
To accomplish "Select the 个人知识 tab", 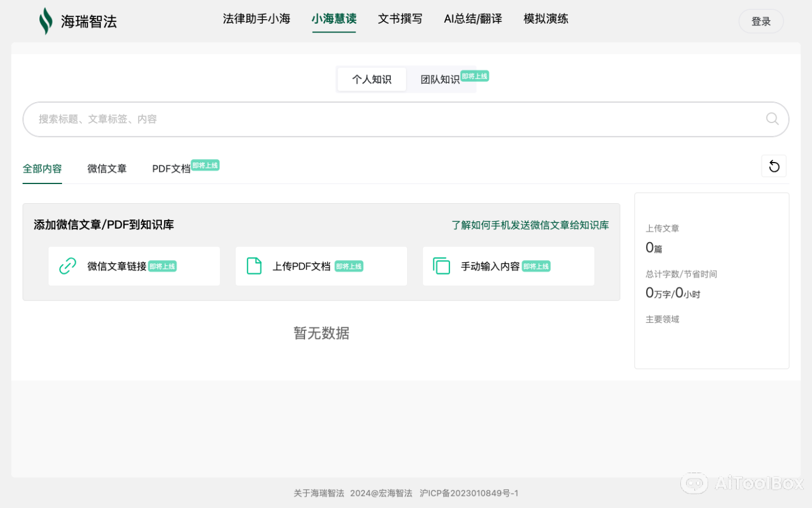I will [x=371, y=79].
